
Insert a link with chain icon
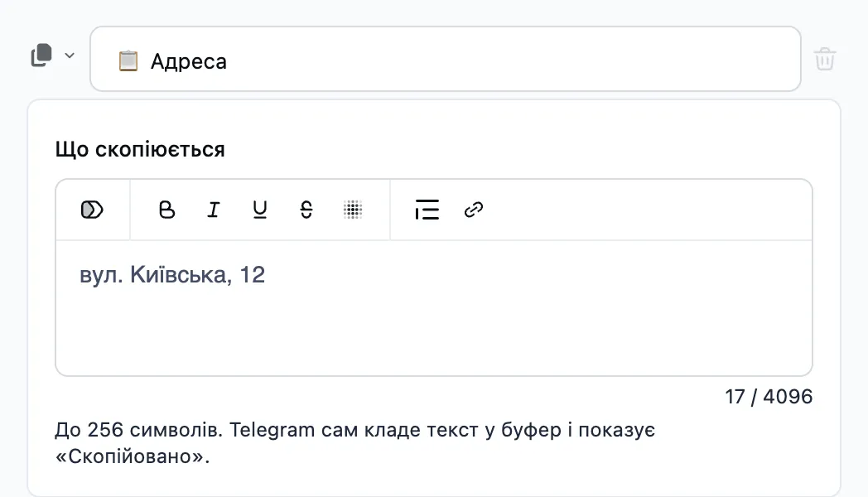point(473,210)
